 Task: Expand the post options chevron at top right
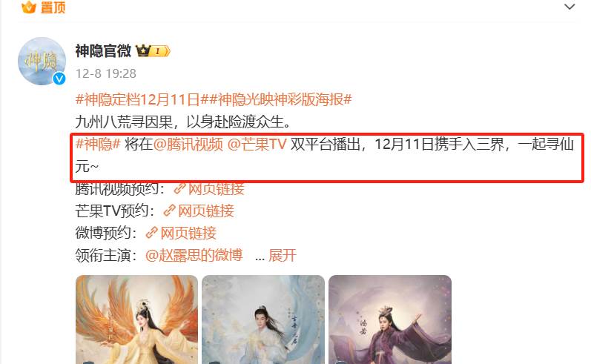[569, 7]
